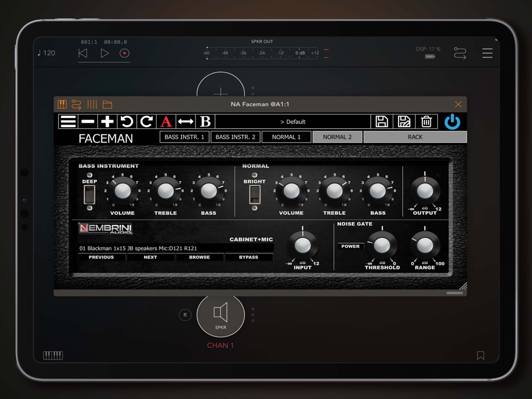Image resolution: width=532 pixels, height=399 pixels.
Task: Select the BASS INSTR. 1 input tab
Action: pyautogui.click(x=184, y=137)
